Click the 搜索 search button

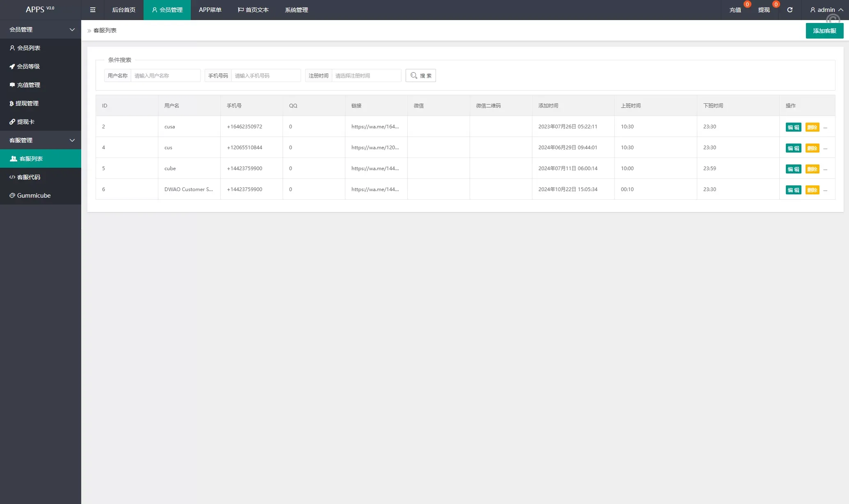[x=421, y=75]
